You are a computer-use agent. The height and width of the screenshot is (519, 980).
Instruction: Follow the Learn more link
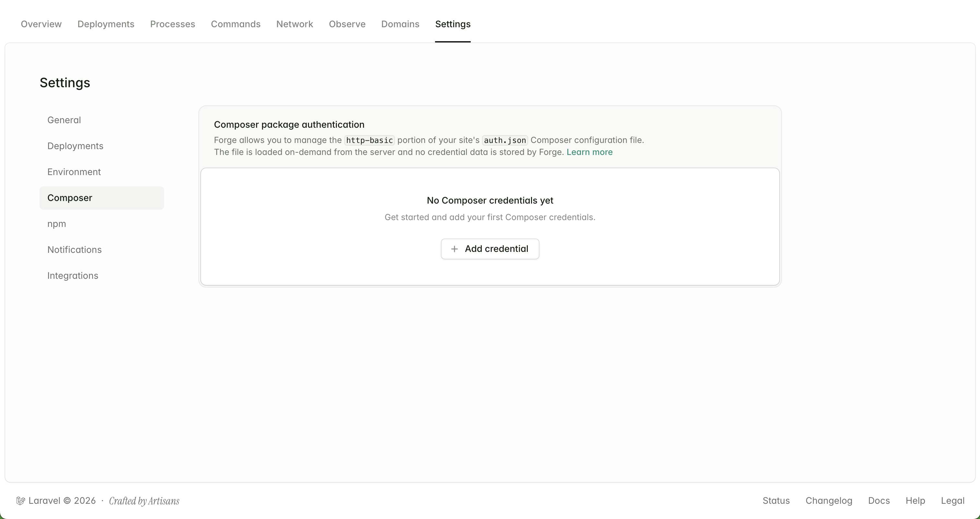coord(589,152)
